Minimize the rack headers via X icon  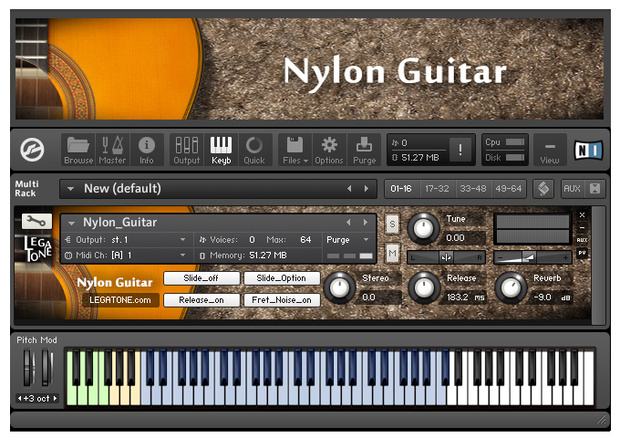coord(595,189)
